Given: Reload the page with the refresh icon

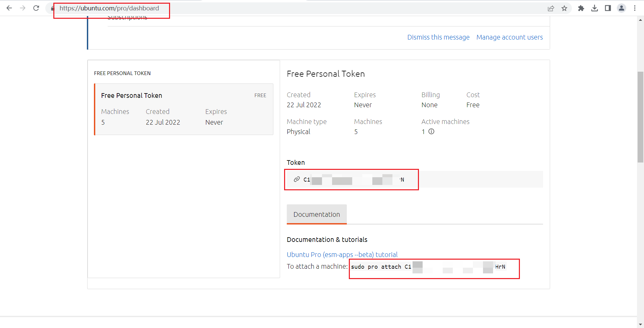Looking at the screenshot, I should pyautogui.click(x=36, y=8).
